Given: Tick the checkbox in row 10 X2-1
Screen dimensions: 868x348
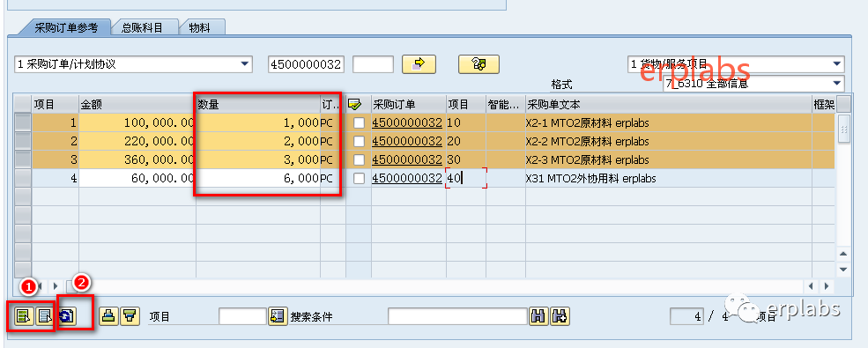Looking at the screenshot, I should point(360,122).
